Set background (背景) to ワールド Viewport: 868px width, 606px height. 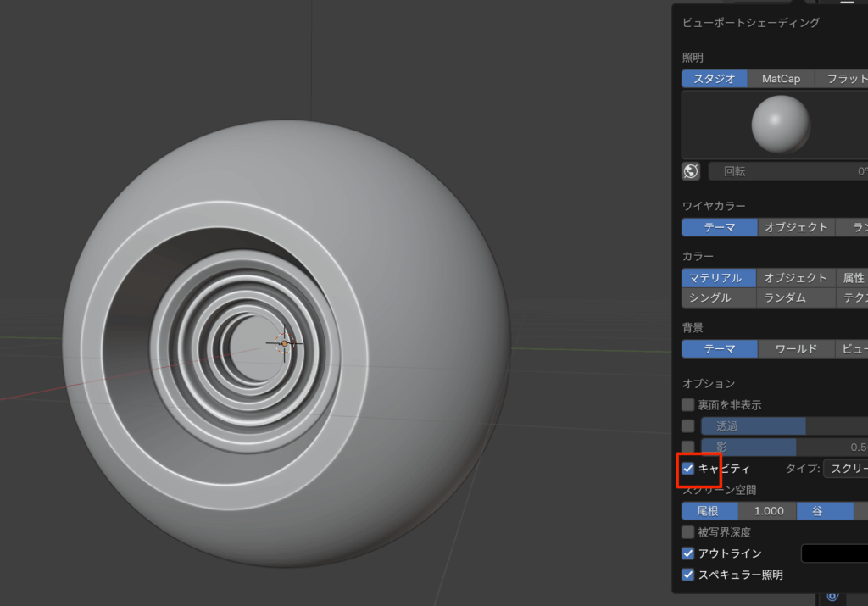coord(795,349)
